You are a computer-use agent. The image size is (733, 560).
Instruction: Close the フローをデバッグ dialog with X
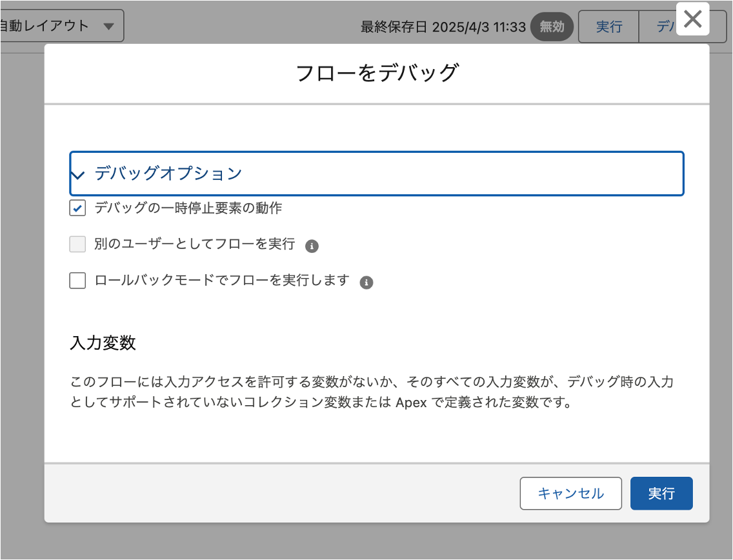tap(692, 19)
